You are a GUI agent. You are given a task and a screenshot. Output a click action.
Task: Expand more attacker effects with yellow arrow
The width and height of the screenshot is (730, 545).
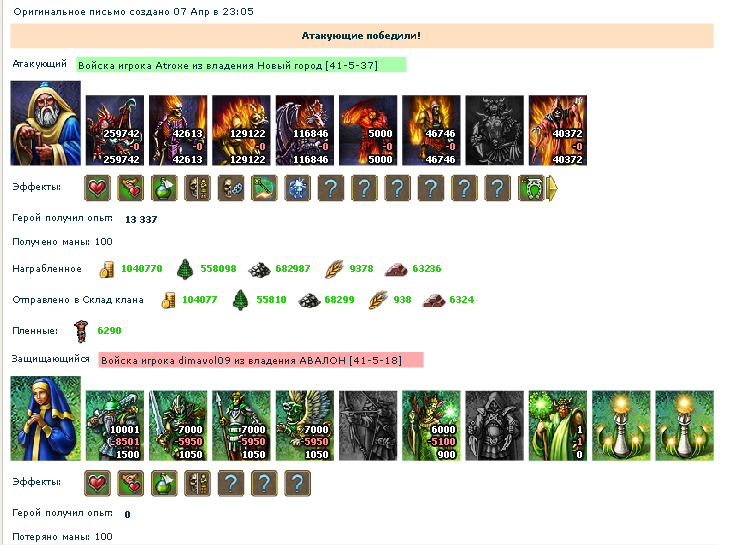pos(552,188)
